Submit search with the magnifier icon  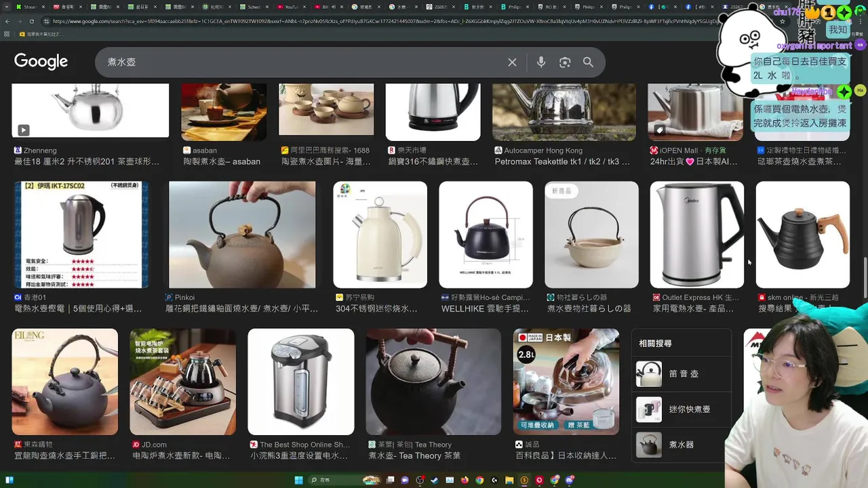click(588, 62)
